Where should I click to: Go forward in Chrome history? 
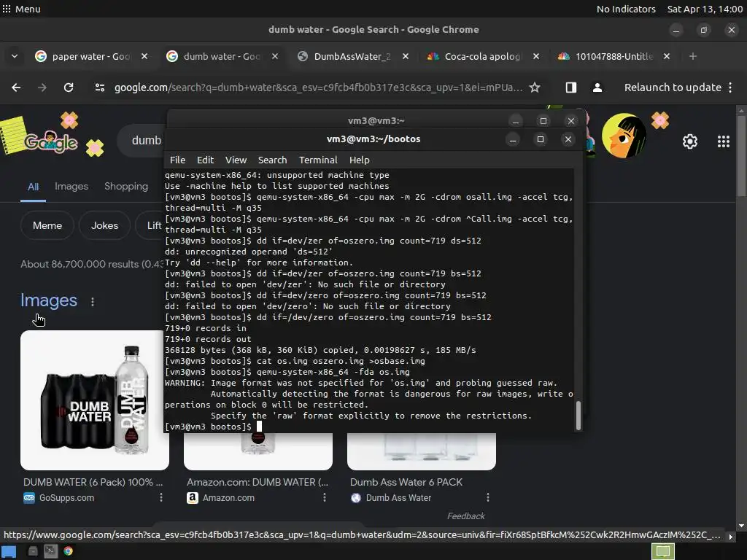click(42, 87)
